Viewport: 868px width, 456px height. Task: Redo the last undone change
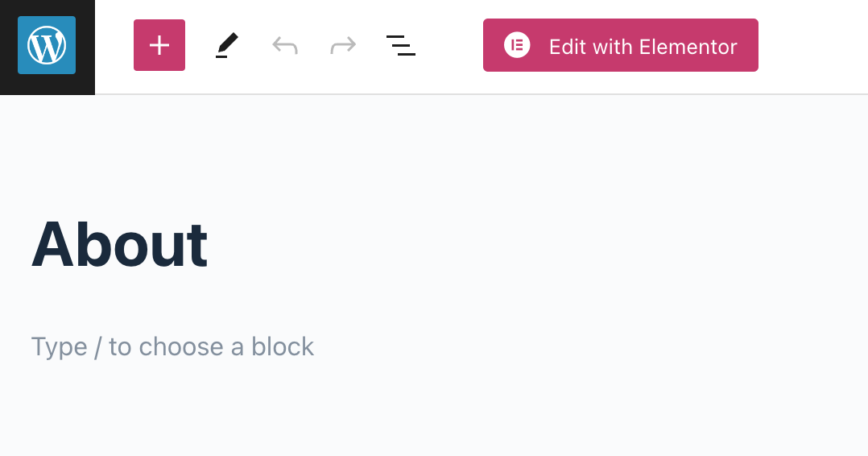point(343,45)
